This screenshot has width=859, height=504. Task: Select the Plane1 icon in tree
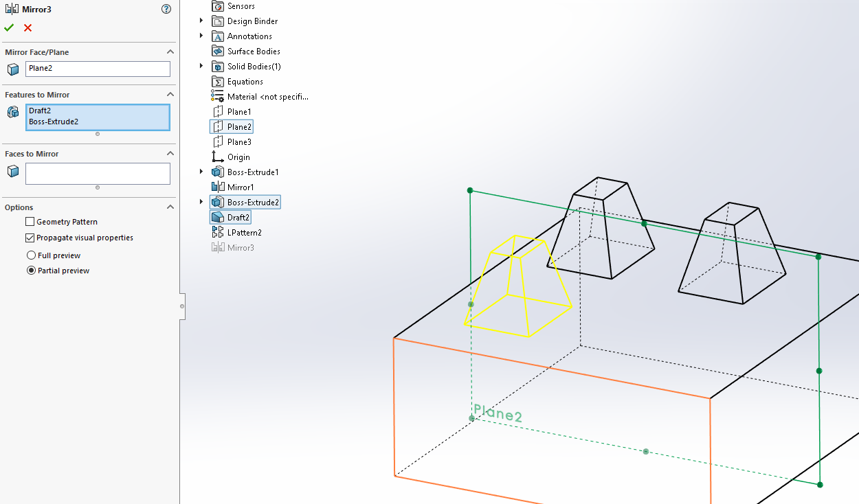click(218, 112)
